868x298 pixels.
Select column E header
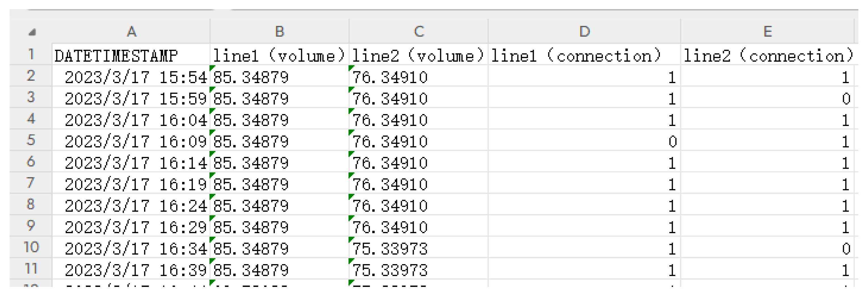pos(767,32)
